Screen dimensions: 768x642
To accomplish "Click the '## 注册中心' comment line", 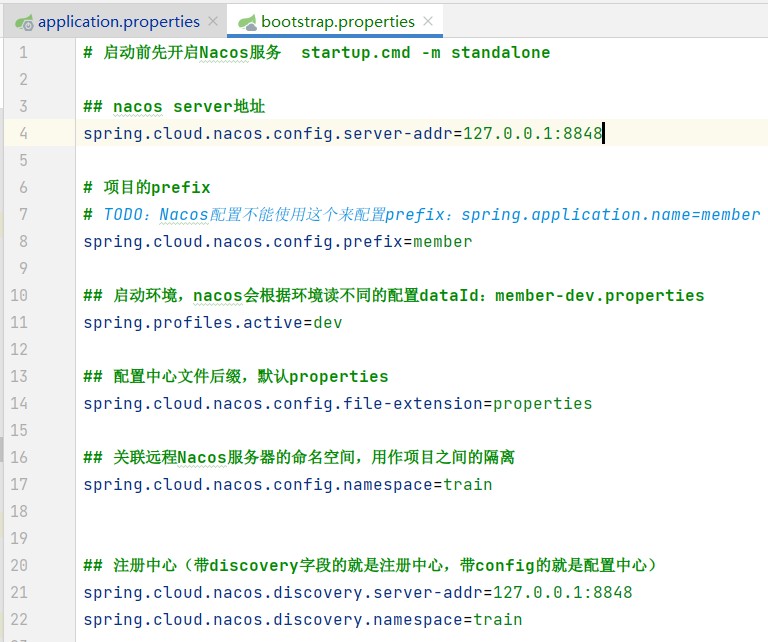I will point(370,565).
